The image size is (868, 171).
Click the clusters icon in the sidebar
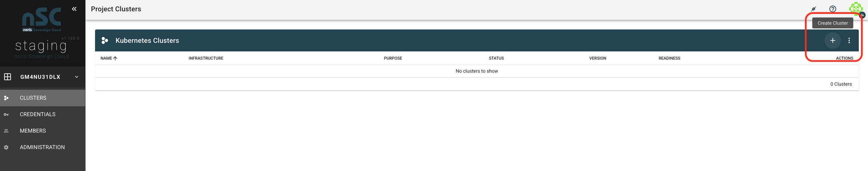click(6, 98)
